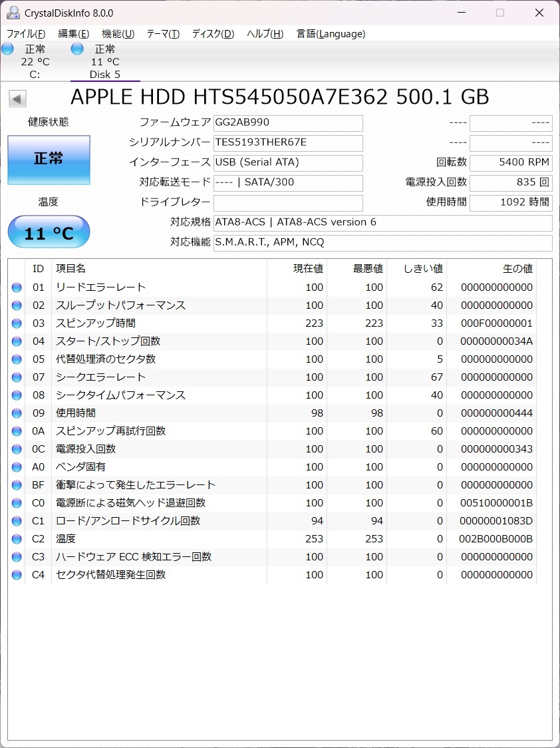
Task: Click status orb for 01 リードエラーレート
Action: pos(17,287)
